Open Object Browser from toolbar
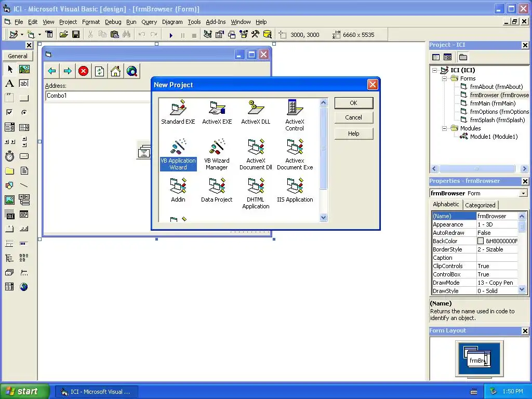Image resolution: width=532 pixels, height=399 pixels. point(244,34)
